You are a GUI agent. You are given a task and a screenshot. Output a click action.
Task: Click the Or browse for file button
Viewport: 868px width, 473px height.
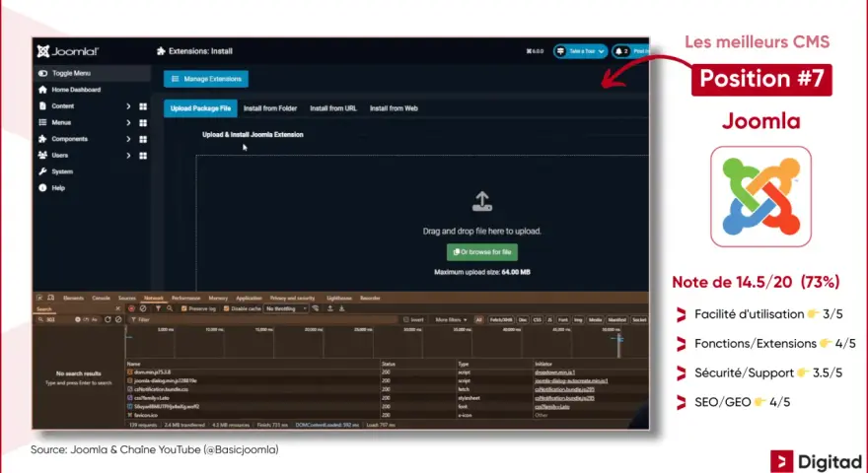pyautogui.click(x=482, y=252)
